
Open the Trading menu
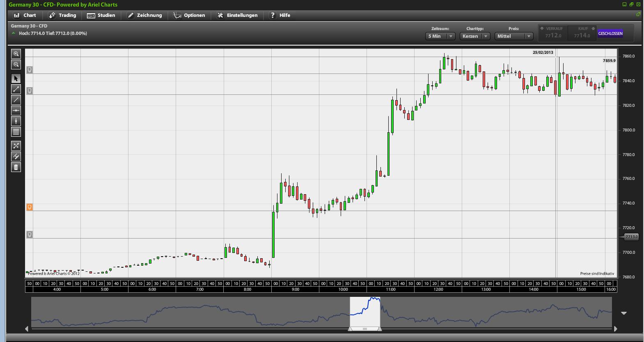pyautogui.click(x=63, y=15)
